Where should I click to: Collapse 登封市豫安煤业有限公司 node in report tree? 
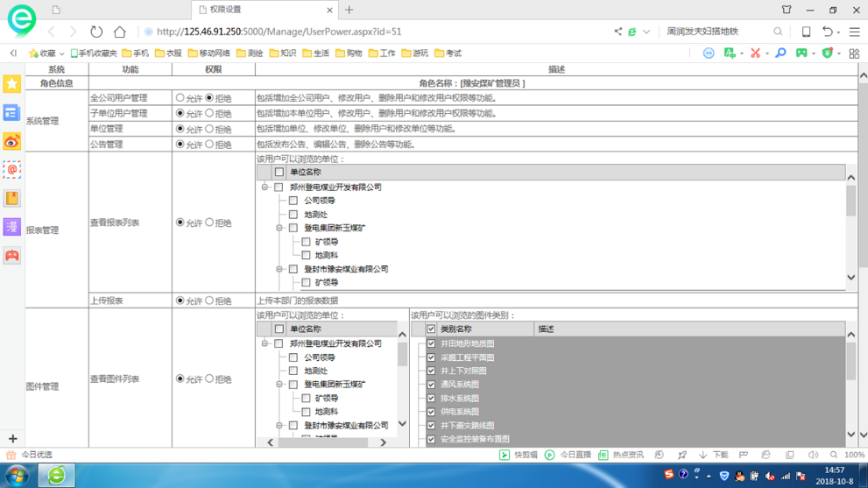[279, 269]
